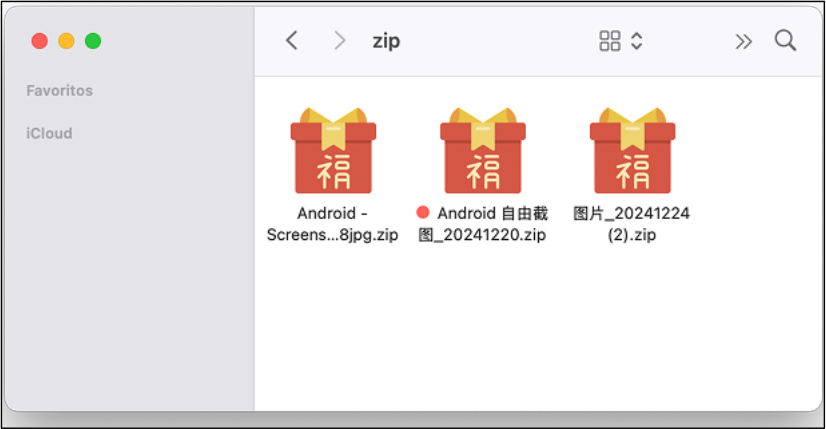Image resolution: width=826 pixels, height=429 pixels.
Task: Minimize the window with yellow button
Action: 66,41
